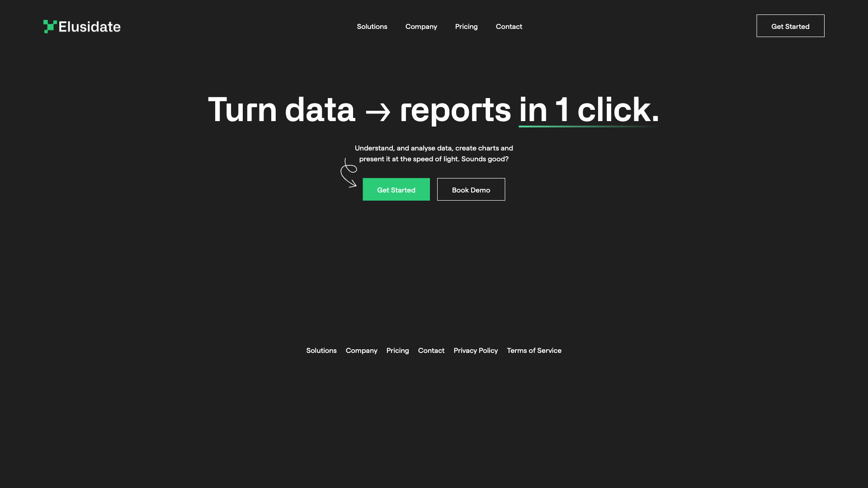Click the Get Started button in navbar
The height and width of the screenshot is (488, 868).
[x=790, y=26]
